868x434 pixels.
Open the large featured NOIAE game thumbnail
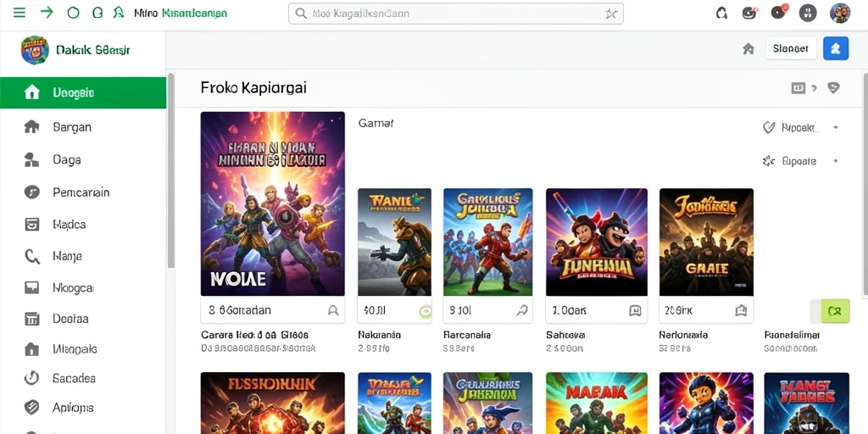point(272,203)
